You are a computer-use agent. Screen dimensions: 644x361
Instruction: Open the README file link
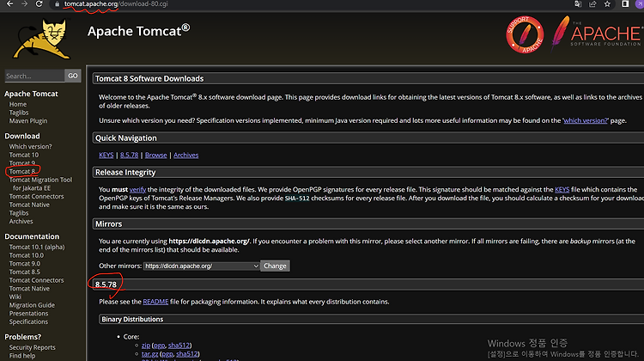(155, 302)
